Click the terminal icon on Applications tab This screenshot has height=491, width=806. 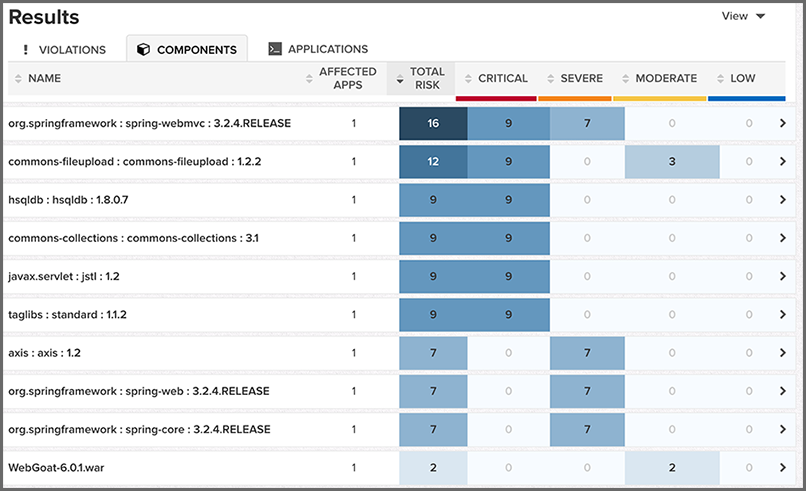275,49
